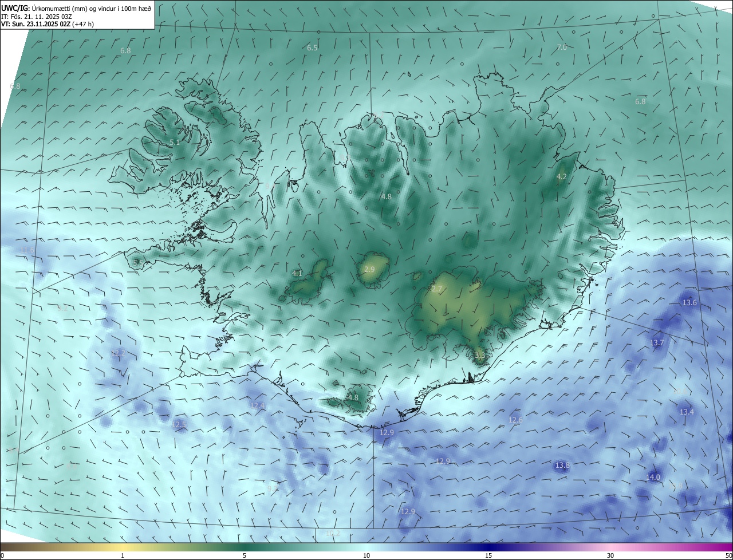
Task: Click the 5.5 label on Snæfellsnes peninsula
Action: 138,262
